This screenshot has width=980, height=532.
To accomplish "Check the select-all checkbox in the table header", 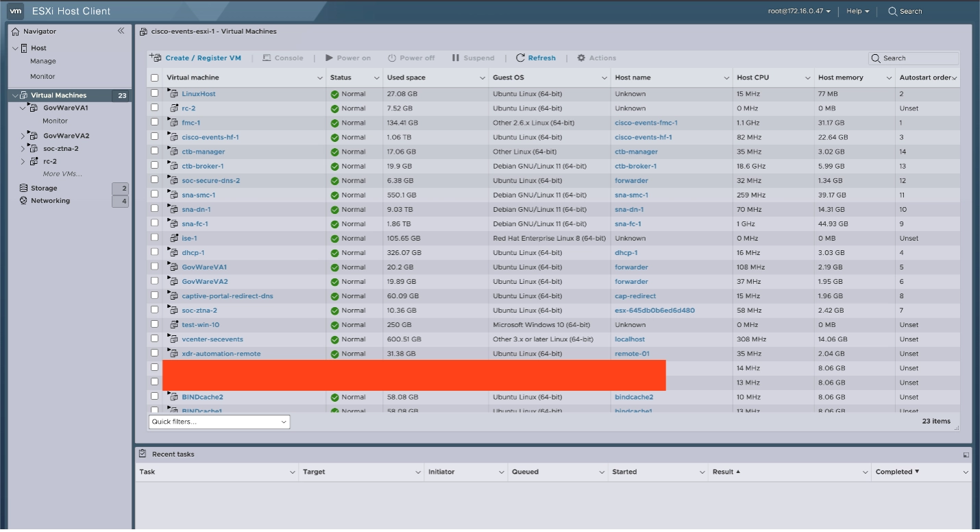I will click(x=154, y=77).
